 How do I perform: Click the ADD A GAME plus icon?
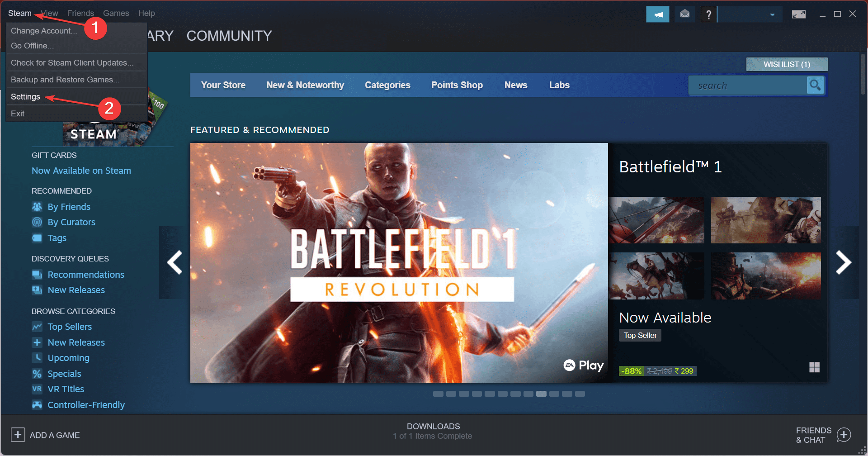pos(18,435)
